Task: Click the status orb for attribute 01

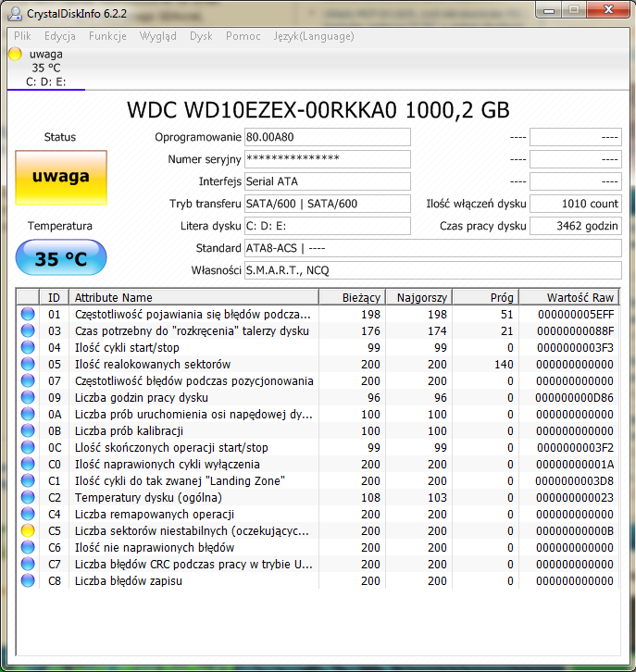Action: (x=28, y=314)
